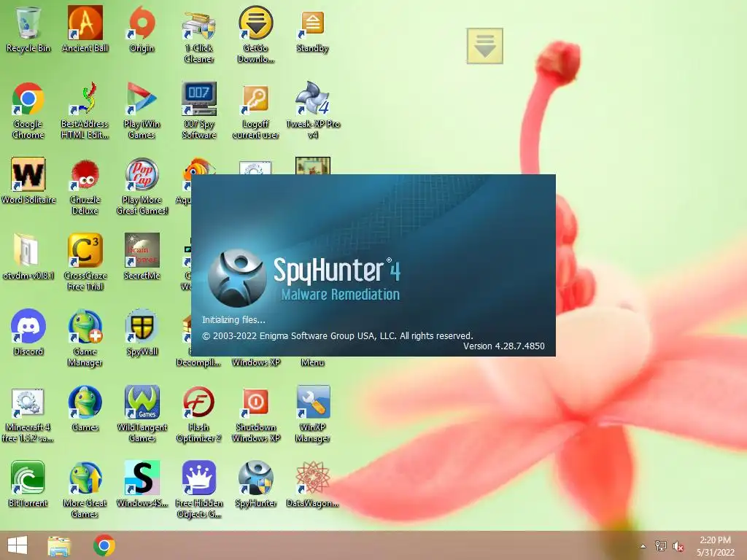The height and width of the screenshot is (560, 747).
Task: Click the network tray icon
Action: 661,546
